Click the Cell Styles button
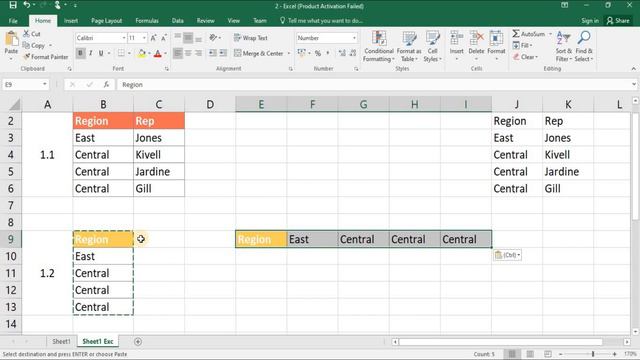Screen dimensions: 640x360 coord(432,47)
